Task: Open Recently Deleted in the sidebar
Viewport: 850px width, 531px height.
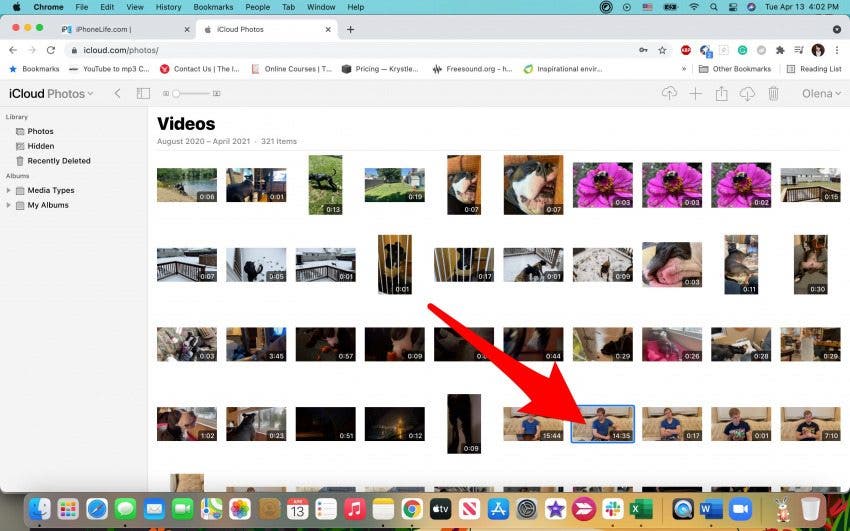Action: pos(59,161)
